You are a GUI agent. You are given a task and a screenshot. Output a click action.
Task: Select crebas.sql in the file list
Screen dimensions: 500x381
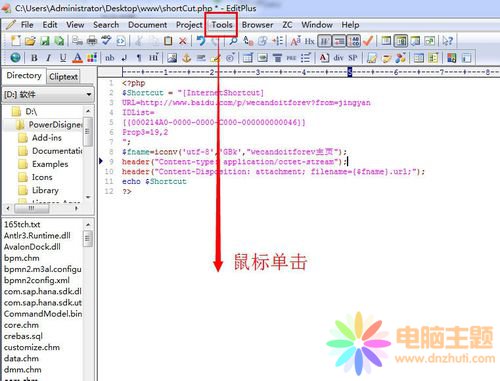(23, 336)
